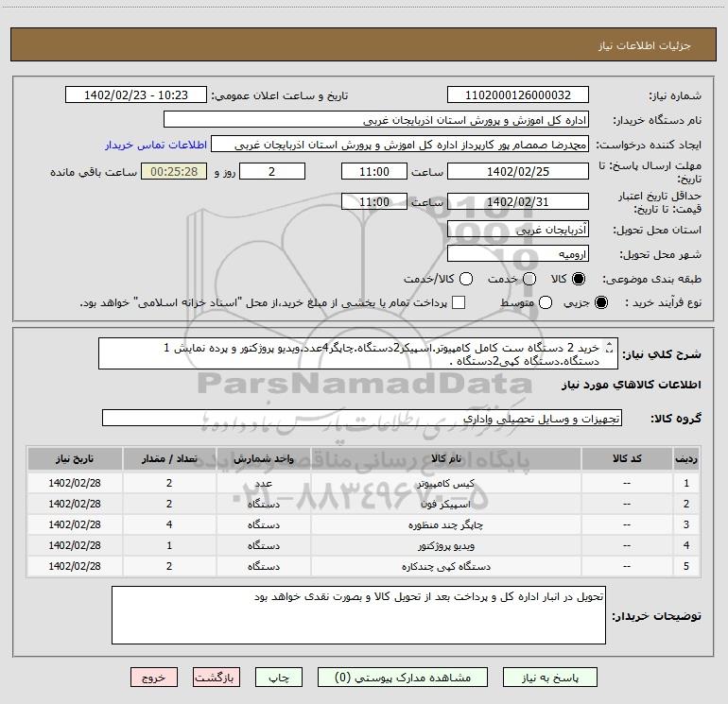This screenshot has width=728, height=704.
Task: Click the ایجاد کننده درخواست field
Action: tap(400, 145)
